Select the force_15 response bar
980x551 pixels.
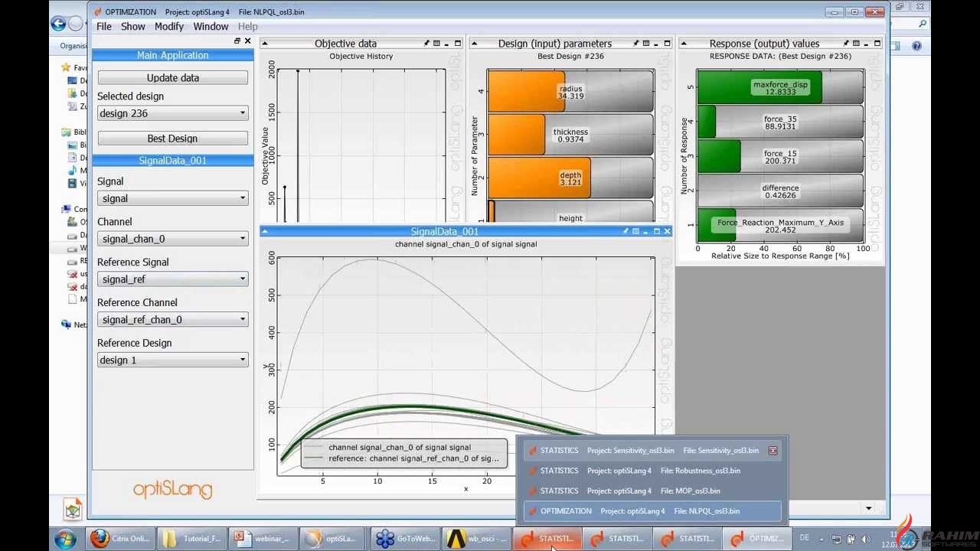[780, 157]
